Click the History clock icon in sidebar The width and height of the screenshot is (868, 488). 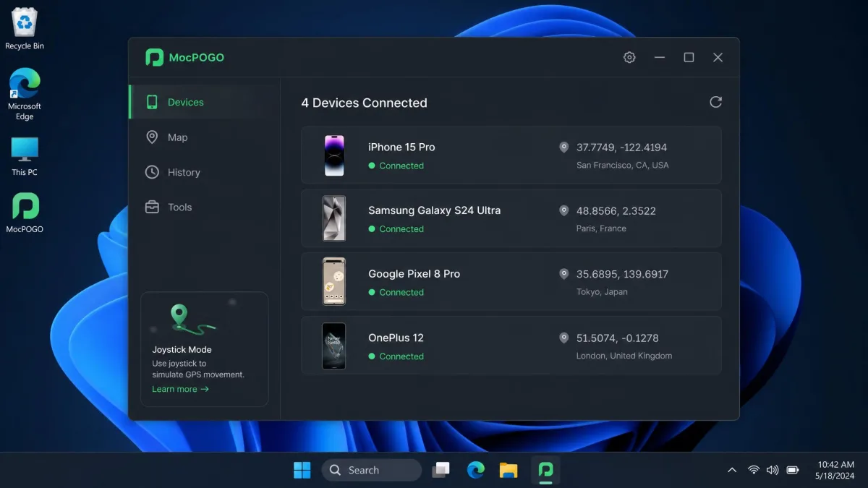152,172
